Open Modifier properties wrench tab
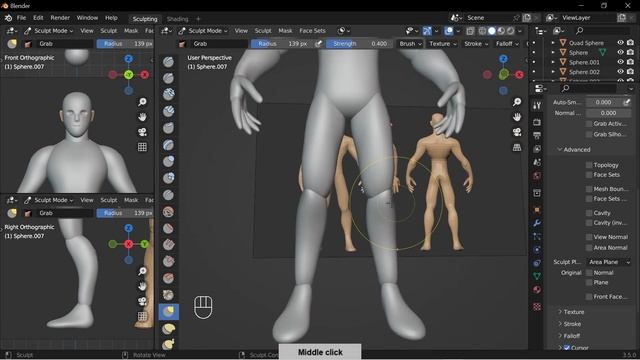640x360 pixels. (537, 223)
